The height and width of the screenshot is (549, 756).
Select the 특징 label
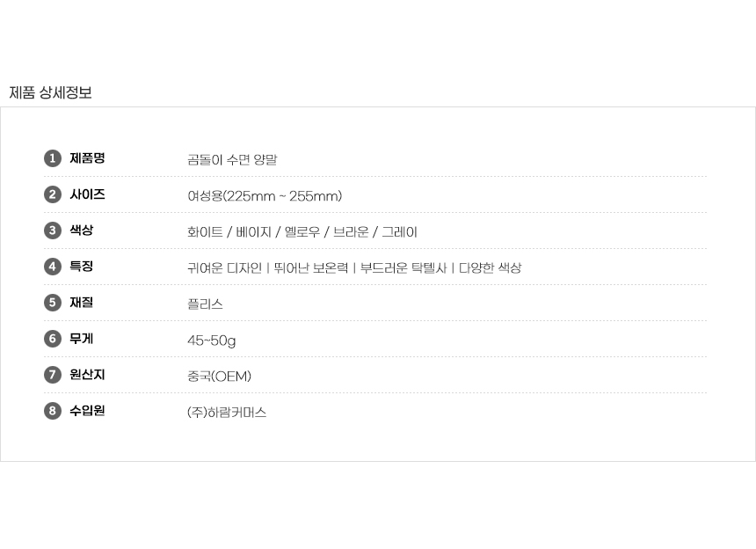tap(81, 267)
